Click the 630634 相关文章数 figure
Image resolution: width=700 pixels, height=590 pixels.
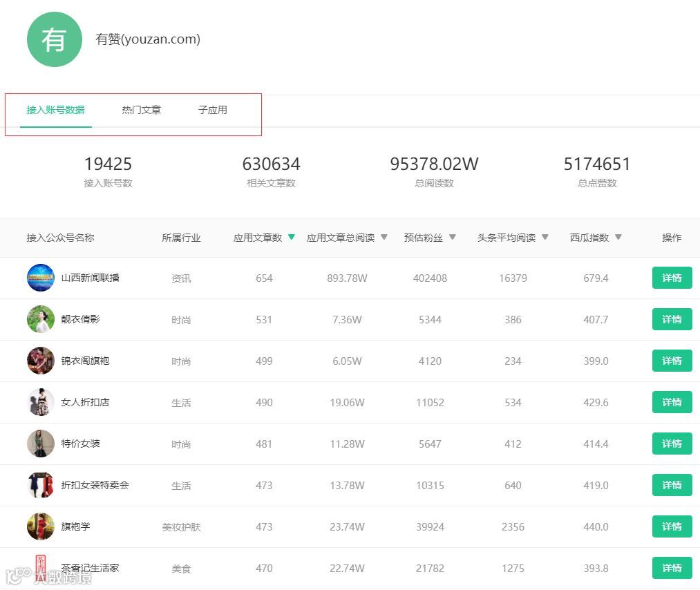click(x=271, y=164)
